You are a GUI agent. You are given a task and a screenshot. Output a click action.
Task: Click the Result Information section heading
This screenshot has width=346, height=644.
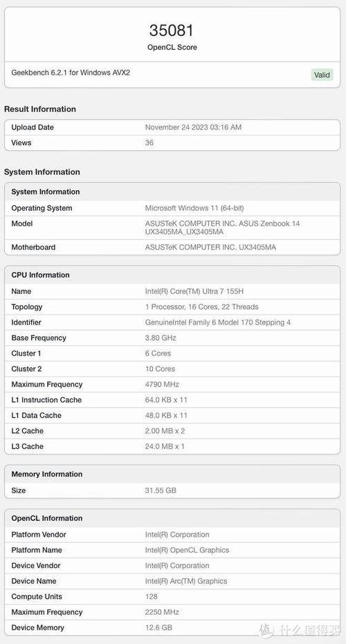tap(40, 109)
